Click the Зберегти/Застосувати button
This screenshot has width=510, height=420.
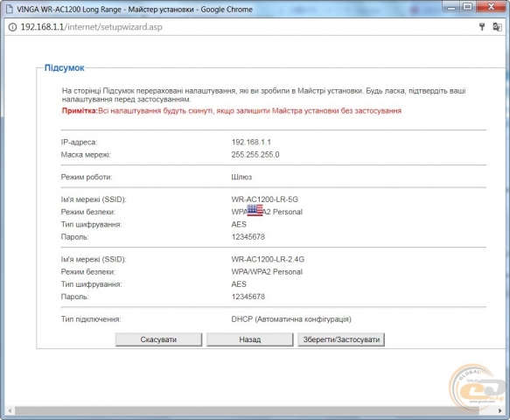coord(341,339)
